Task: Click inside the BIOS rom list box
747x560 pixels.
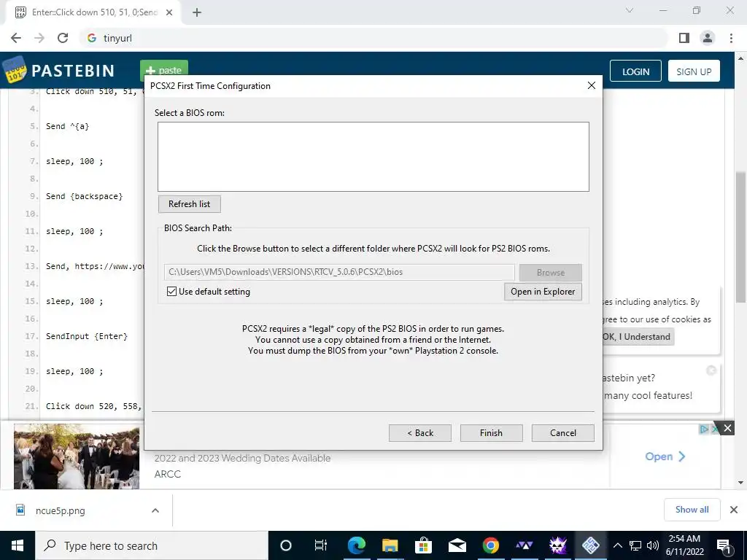Action: point(373,157)
